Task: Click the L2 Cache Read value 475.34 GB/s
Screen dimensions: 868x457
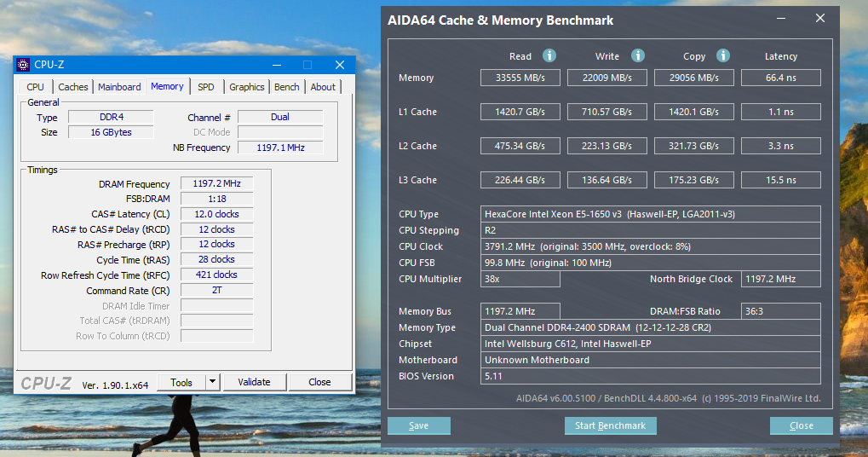Action: pos(520,146)
